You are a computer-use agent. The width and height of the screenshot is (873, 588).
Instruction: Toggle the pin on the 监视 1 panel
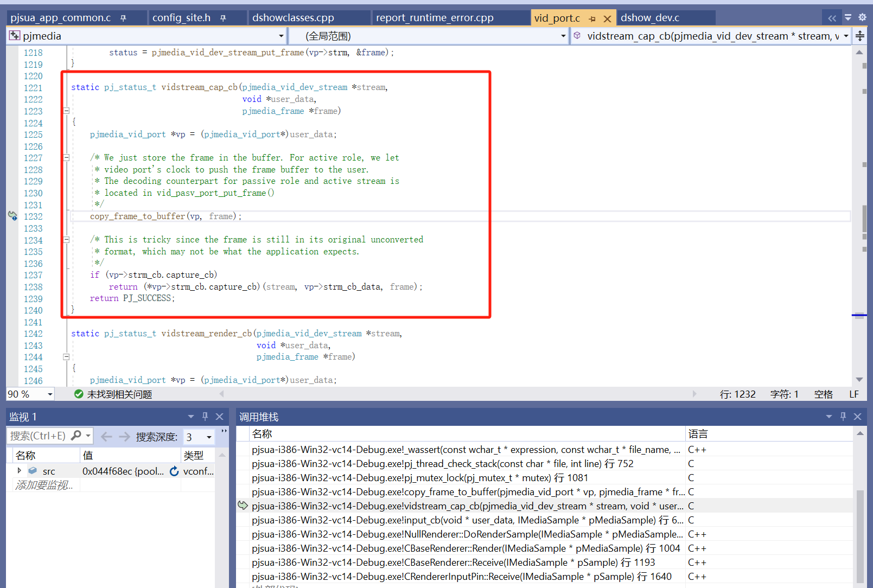click(x=205, y=417)
